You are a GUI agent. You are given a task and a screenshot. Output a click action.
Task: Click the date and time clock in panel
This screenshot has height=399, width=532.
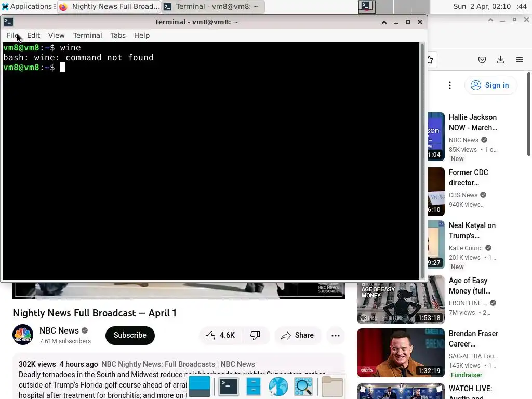tap(490, 6)
